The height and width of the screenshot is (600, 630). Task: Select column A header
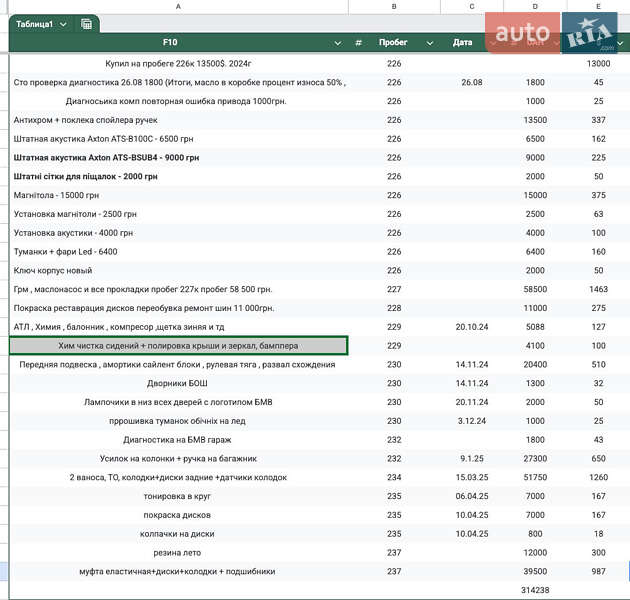tap(178, 7)
